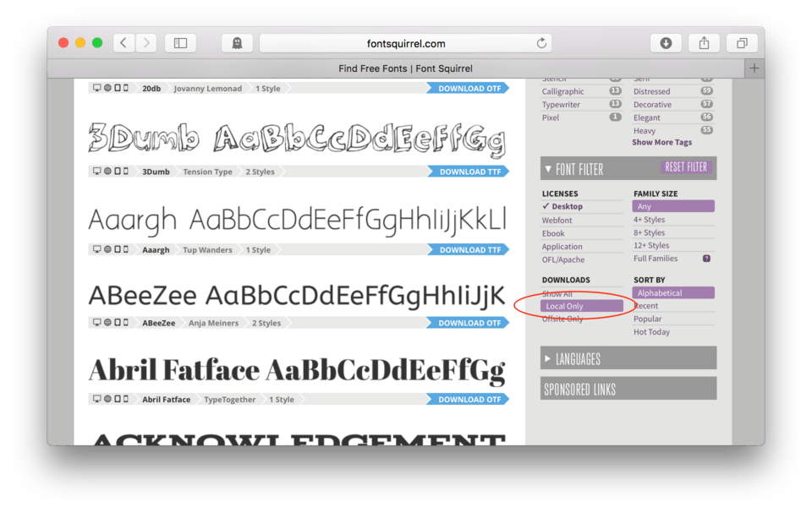Click desktop license icon in Aaargh row
Image resolution: width=812 pixels, height=513 pixels.
tap(96, 249)
